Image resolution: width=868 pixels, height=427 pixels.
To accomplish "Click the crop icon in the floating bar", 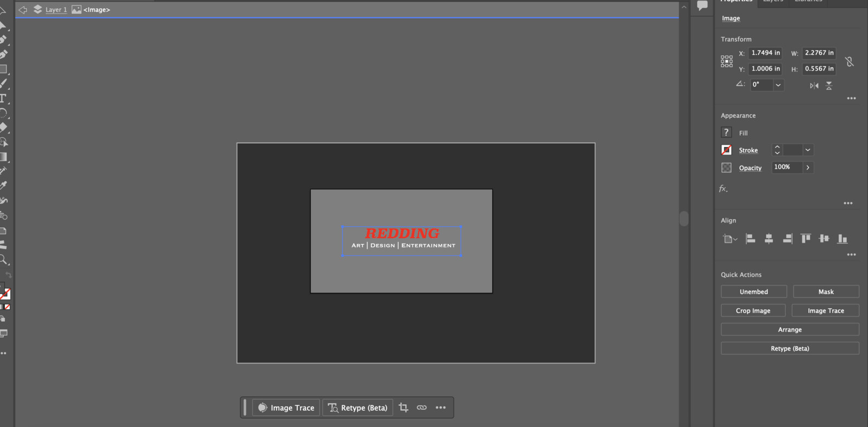I will [x=403, y=407].
